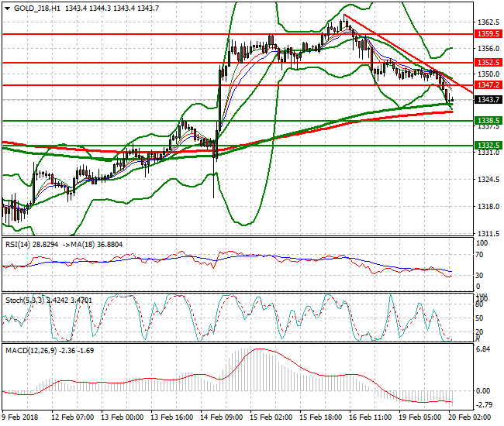Select the MACD(12,26,9) indicator label
The image size is (504, 426).
pyautogui.click(x=31, y=351)
